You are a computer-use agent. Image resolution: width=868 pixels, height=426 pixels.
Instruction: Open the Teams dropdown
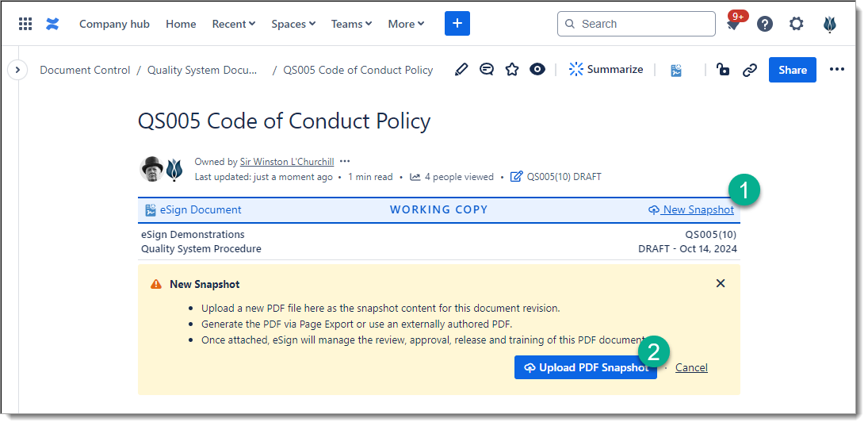coord(351,24)
